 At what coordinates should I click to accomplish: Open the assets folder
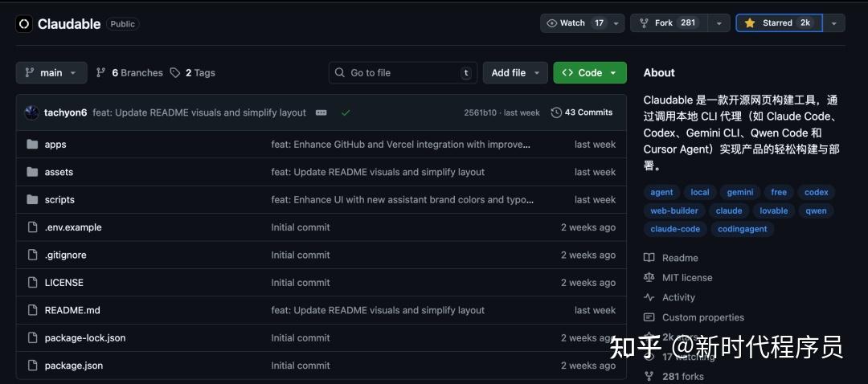[x=59, y=172]
